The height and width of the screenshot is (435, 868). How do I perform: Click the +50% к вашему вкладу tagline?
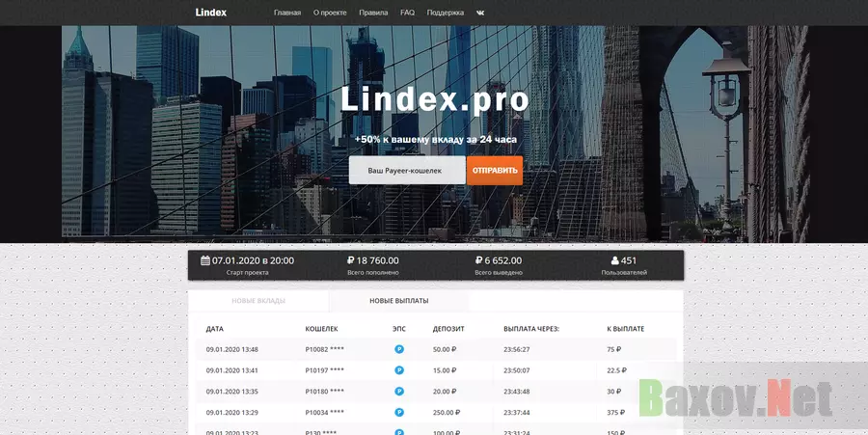pos(436,140)
